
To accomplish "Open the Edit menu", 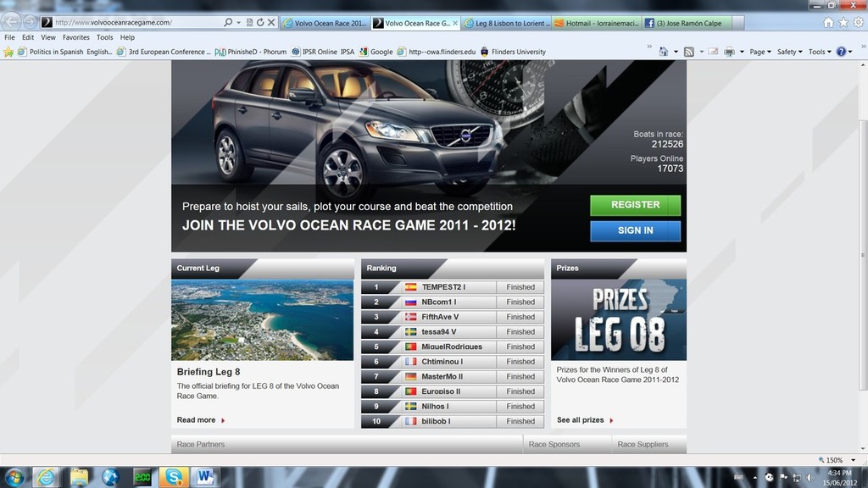I will pyautogui.click(x=28, y=37).
